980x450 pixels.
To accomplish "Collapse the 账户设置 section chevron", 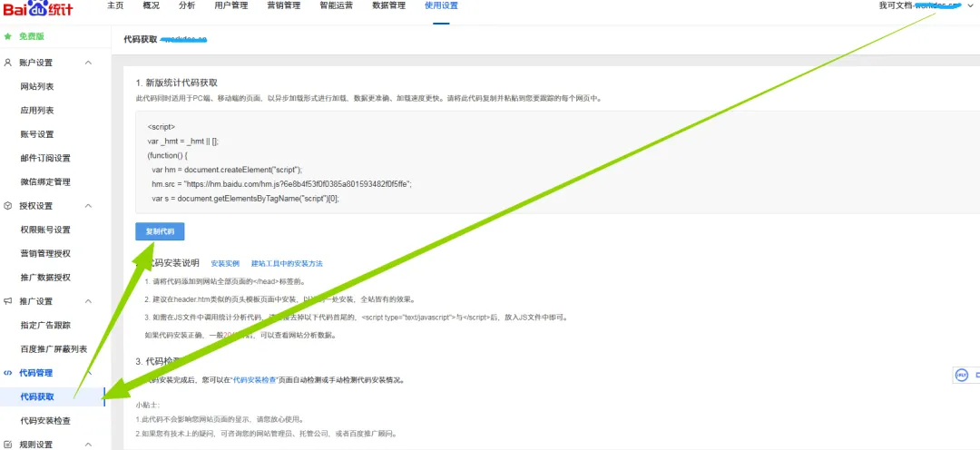I will 88,63.
